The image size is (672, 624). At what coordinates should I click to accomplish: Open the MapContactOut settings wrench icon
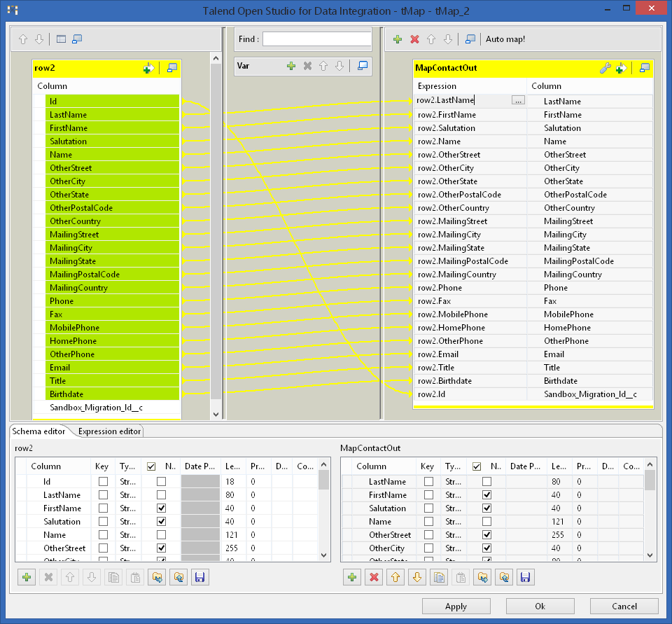606,68
